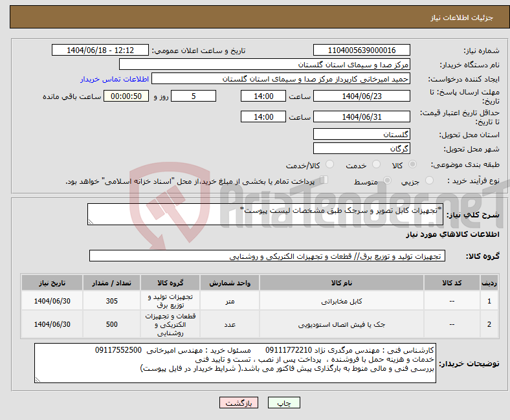Click the اطلاعات کالاهای مورد نیاز heading
This screenshot has width=510, height=420.
(x=452, y=234)
